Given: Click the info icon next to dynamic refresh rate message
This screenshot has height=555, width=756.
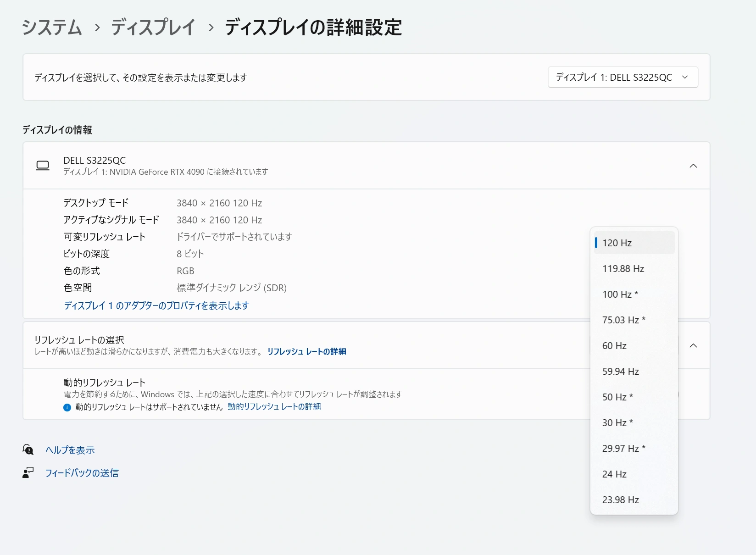Looking at the screenshot, I should [67, 407].
